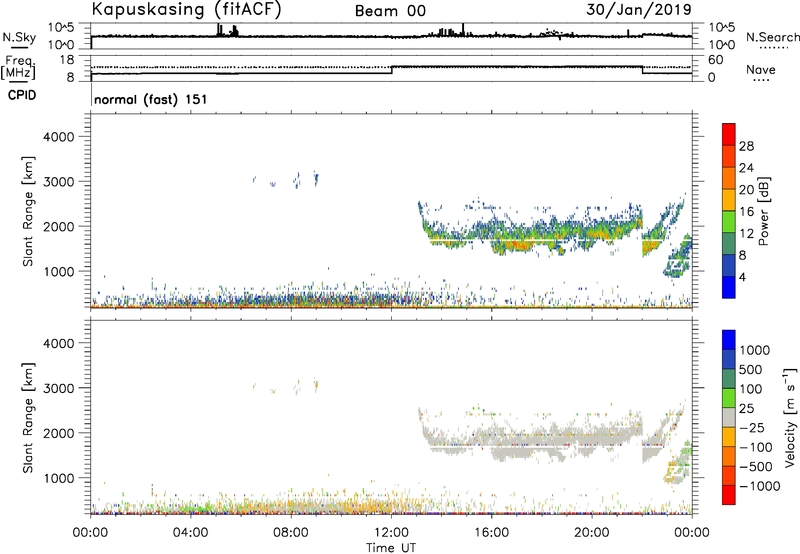Screen dimensions: 800x554
Task: Click the "Nave" legend label
Action: tap(761, 70)
